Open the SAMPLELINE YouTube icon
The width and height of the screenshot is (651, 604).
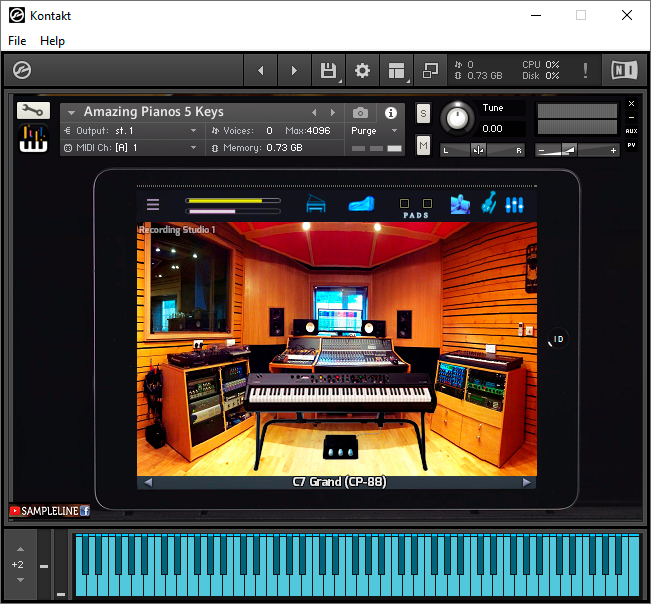(x=15, y=511)
